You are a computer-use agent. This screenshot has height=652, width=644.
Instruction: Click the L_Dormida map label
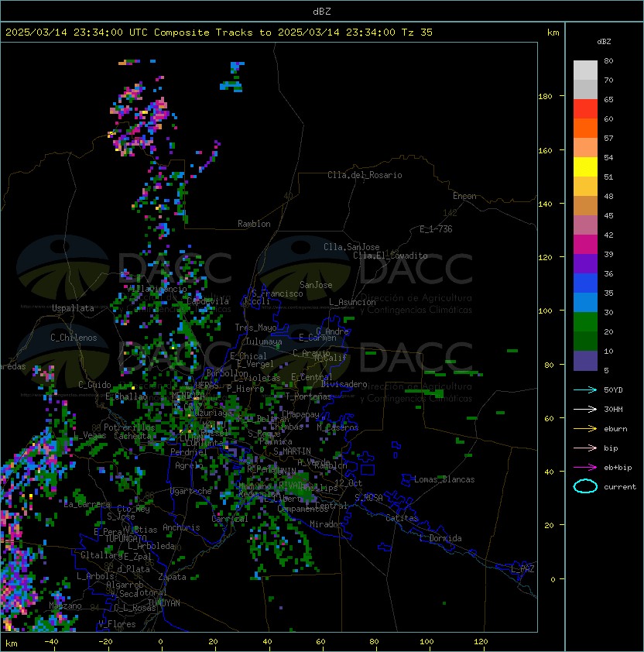tap(440, 538)
